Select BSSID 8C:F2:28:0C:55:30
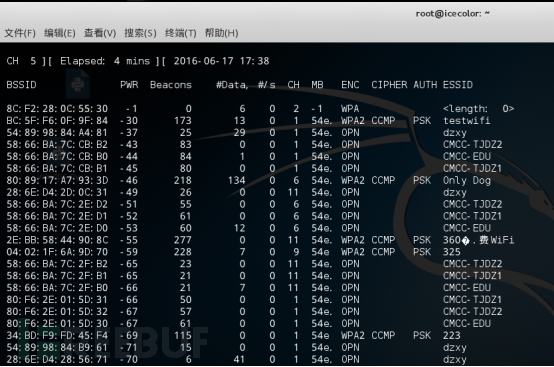The width and height of the screenshot is (554, 367). coord(57,108)
